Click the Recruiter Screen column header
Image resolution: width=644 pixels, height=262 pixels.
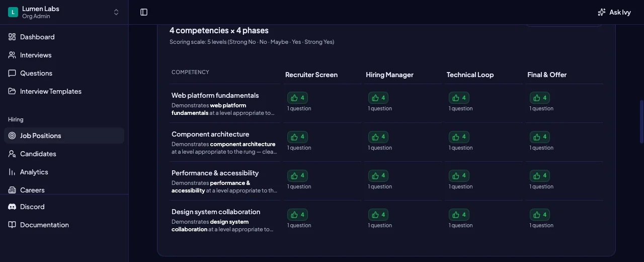coord(311,75)
